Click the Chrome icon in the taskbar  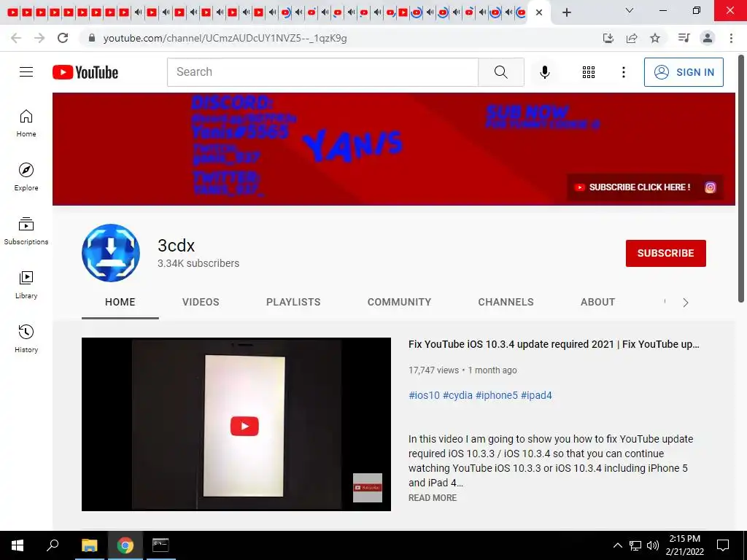(x=125, y=545)
